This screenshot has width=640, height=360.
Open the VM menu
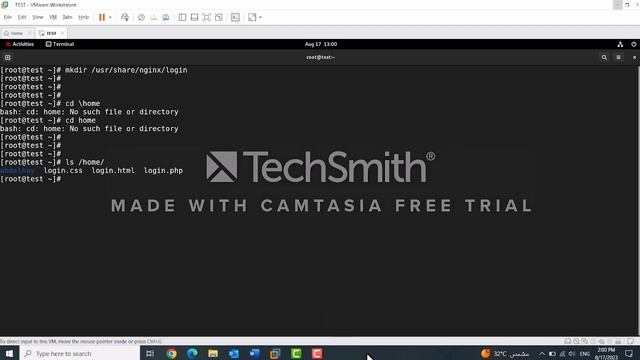click(x=53, y=17)
